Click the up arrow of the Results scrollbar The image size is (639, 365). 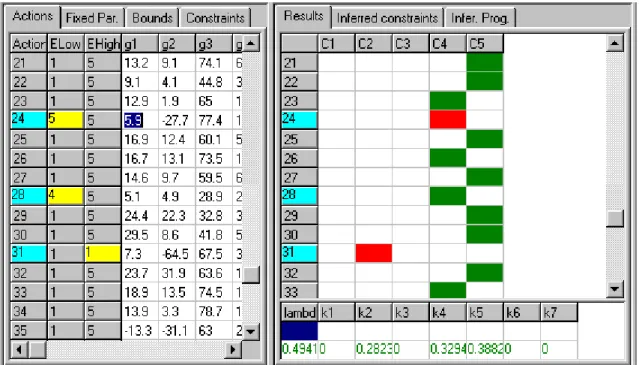click(x=615, y=43)
